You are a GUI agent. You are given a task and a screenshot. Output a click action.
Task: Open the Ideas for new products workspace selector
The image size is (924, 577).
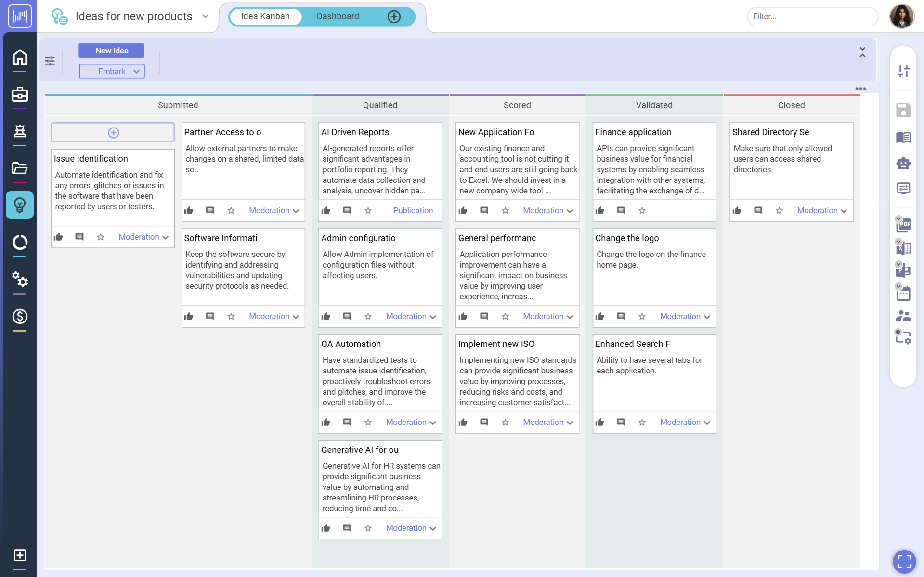point(205,16)
